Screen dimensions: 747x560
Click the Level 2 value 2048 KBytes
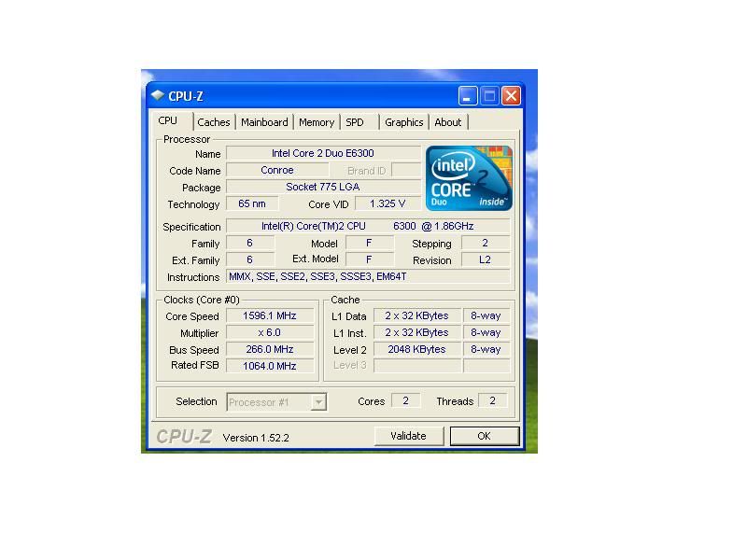tap(417, 349)
